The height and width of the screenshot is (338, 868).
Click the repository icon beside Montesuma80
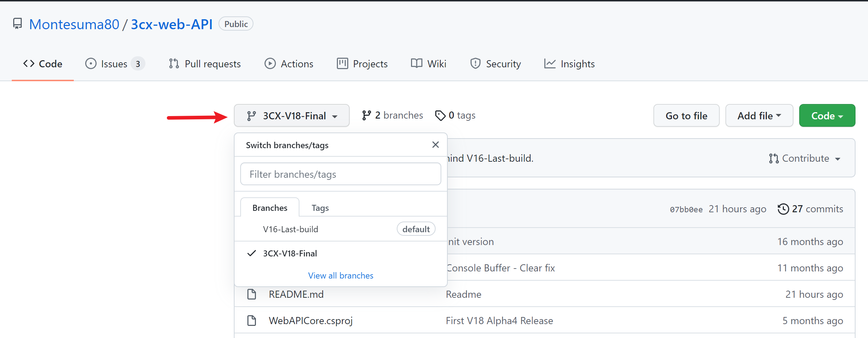coord(17,24)
